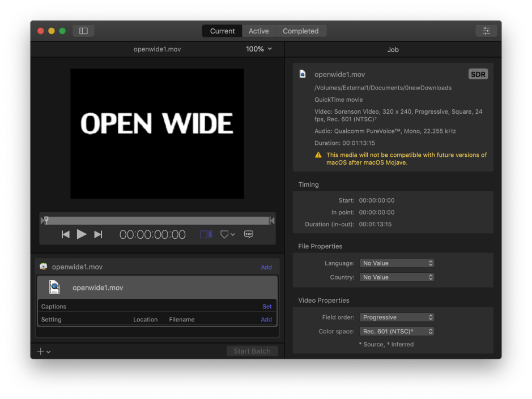Open the add menu with the plus icon
The image size is (532, 399).
pos(42,351)
